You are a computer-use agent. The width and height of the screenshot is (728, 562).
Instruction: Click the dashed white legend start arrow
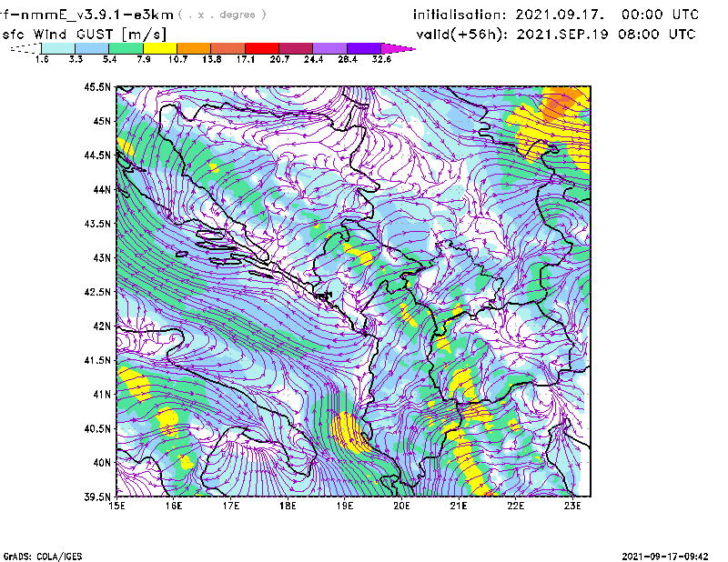[x=25, y=48]
